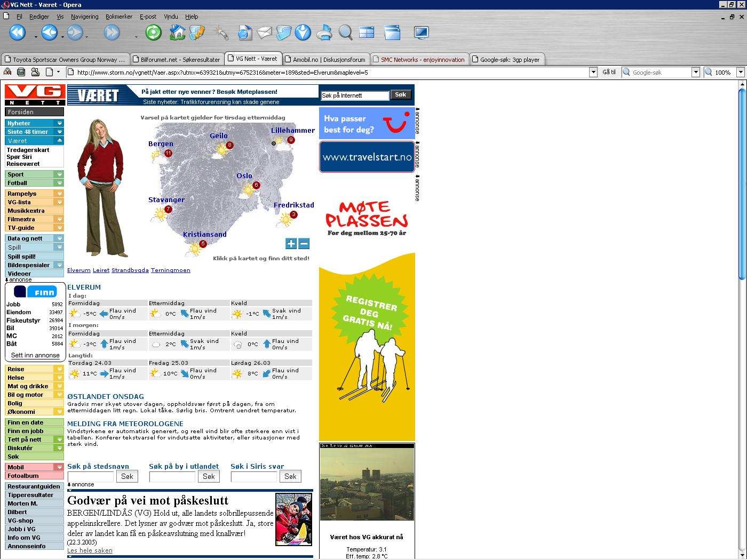Open the Bokmerker menu

pyautogui.click(x=118, y=17)
